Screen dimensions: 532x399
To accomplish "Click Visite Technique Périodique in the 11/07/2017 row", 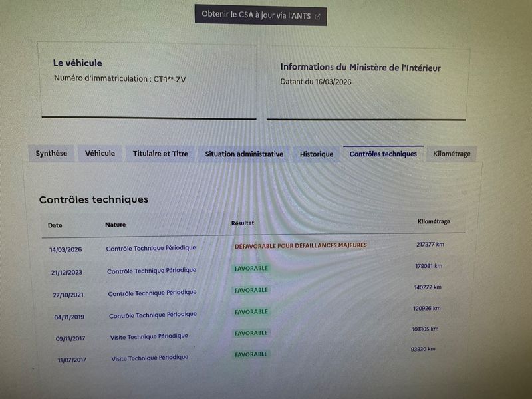I will [150, 358].
